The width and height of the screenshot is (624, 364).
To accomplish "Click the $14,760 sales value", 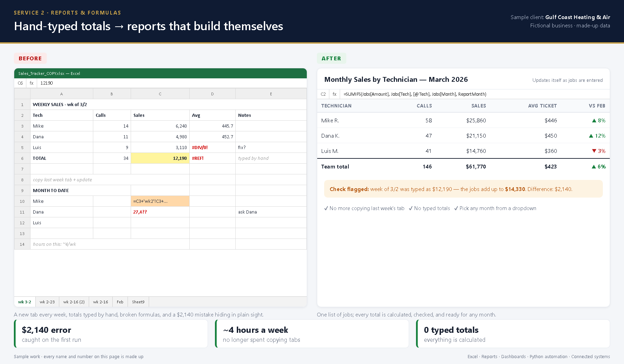I will [x=476, y=151].
